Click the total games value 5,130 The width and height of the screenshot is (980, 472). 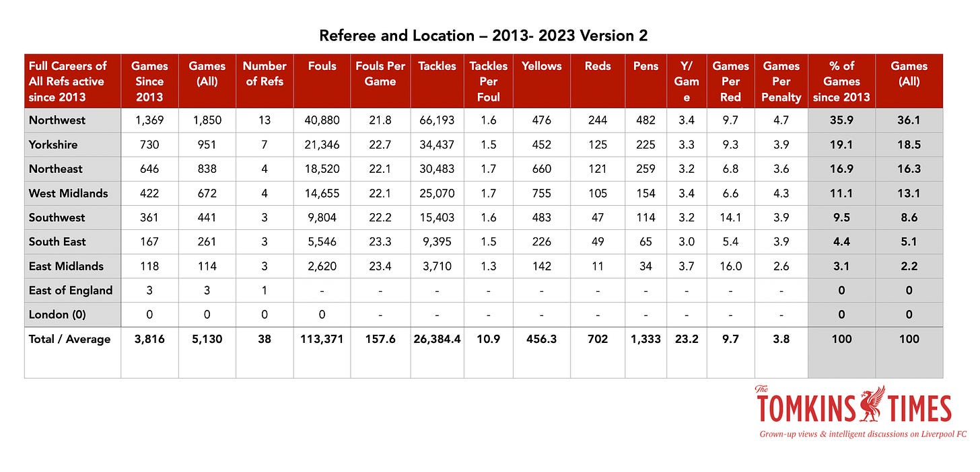point(207,339)
